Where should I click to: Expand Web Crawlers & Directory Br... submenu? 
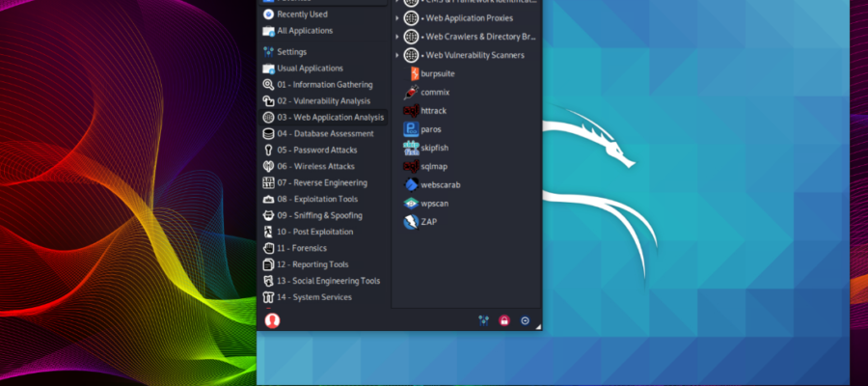(465, 37)
